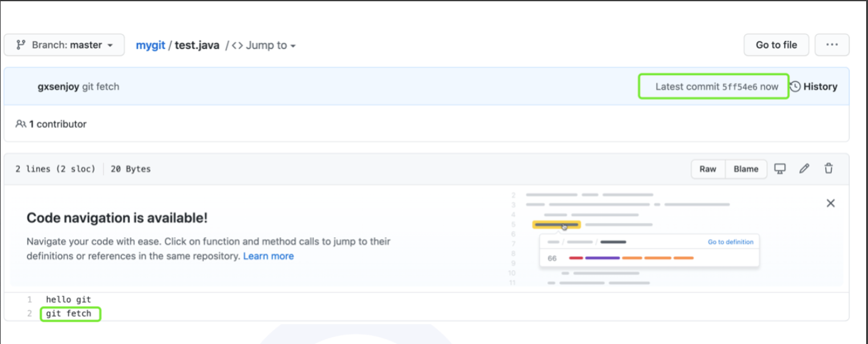Click the Go to file button
Image resolution: width=868 pixels, height=344 pixels.
point(777,45)
